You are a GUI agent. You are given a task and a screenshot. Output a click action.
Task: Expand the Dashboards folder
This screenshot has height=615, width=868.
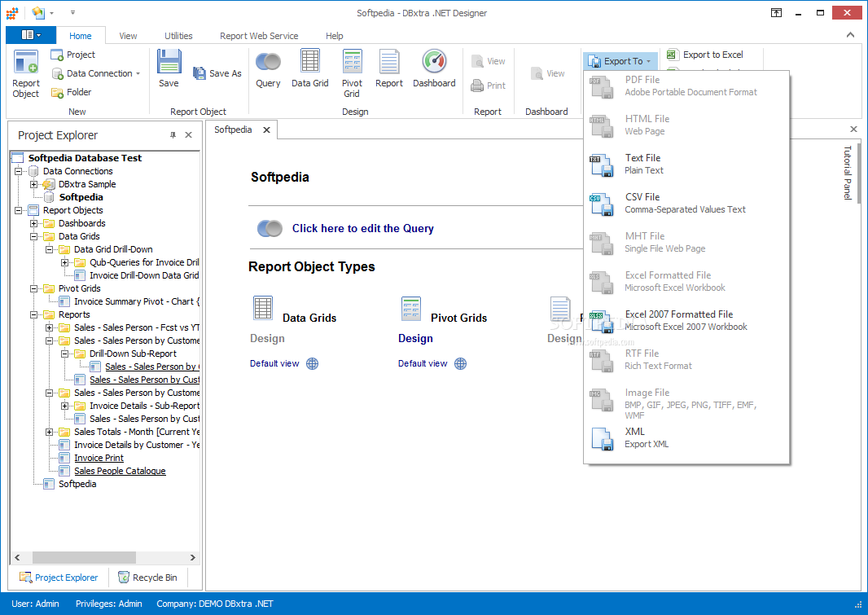tap(33, 223)
